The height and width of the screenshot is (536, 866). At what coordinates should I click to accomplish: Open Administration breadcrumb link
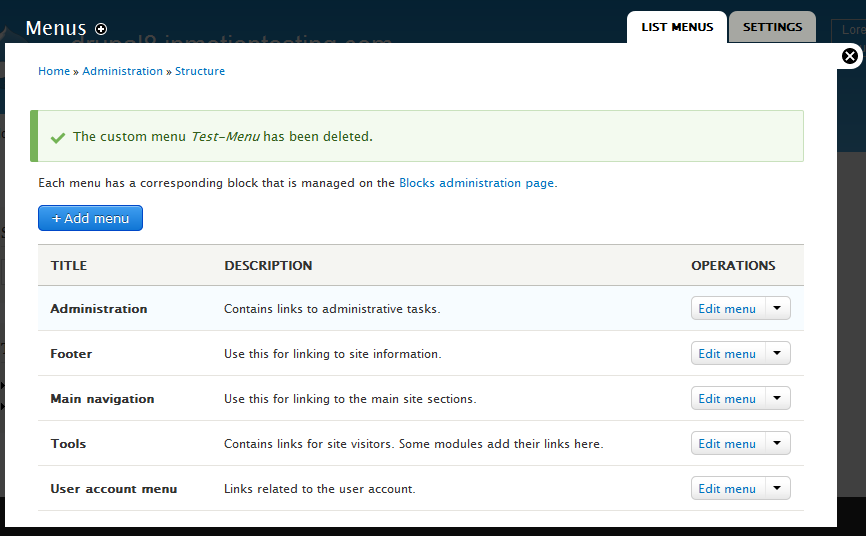[122, 71]
